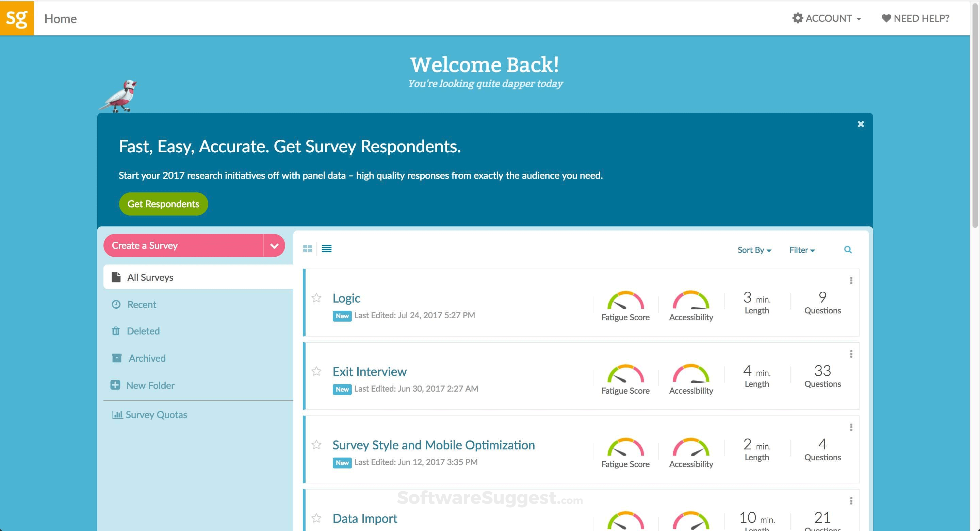Favorite Survey Style and Mobile Optimization
This screenshot has height=531, width=980.
(316, 445)
